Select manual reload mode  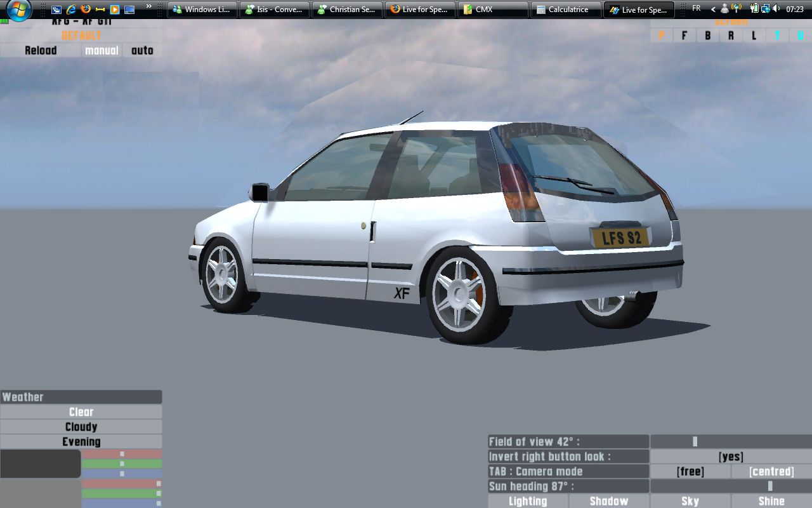(x=101, y=51)
